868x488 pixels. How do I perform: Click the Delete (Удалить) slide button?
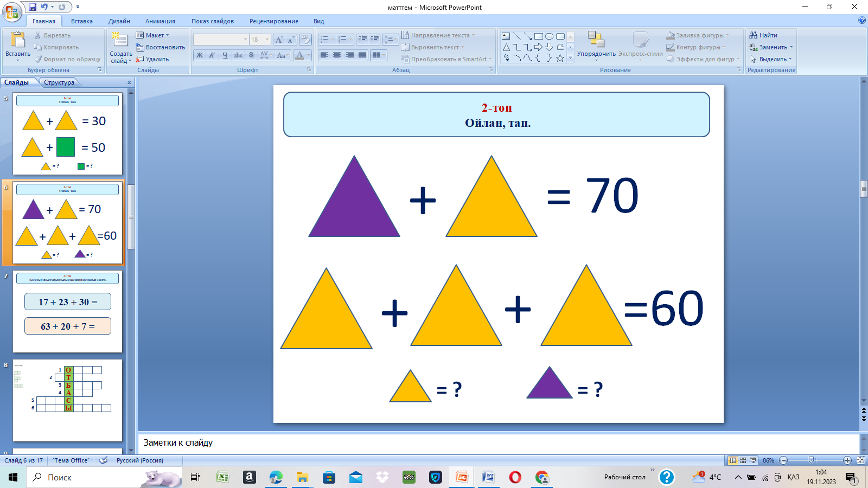click(152, 59)
